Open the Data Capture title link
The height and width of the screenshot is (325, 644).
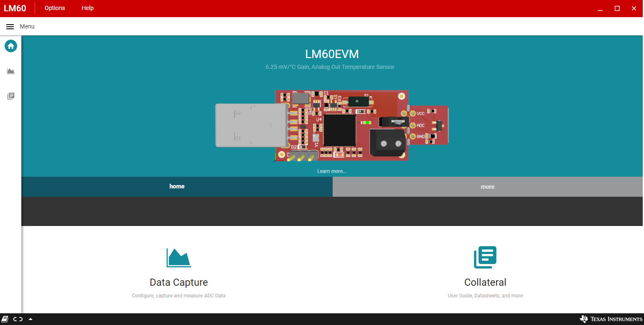[x=178, y=282]
